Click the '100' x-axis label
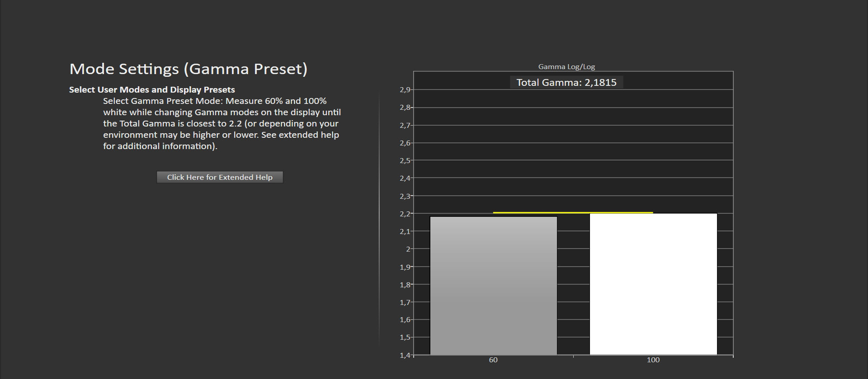The height and width of the screenshot is (379, 868). (x=653, y=360)
